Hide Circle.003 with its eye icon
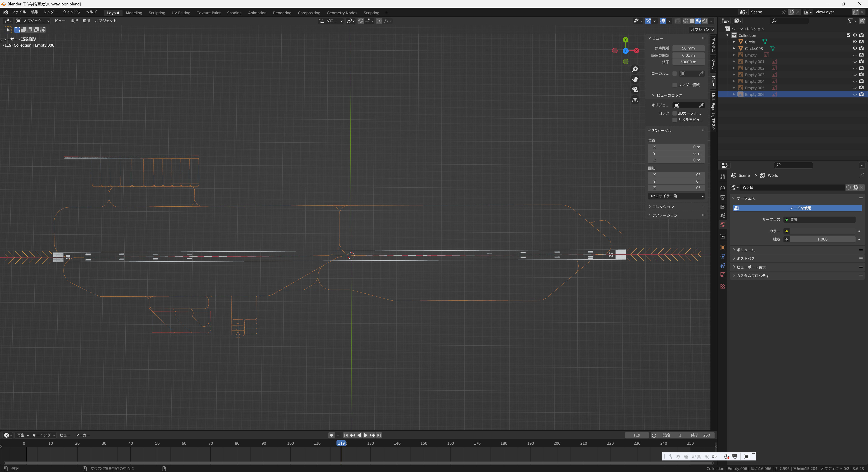The height and width of the screenshot is (472, 868). (854, 49)
